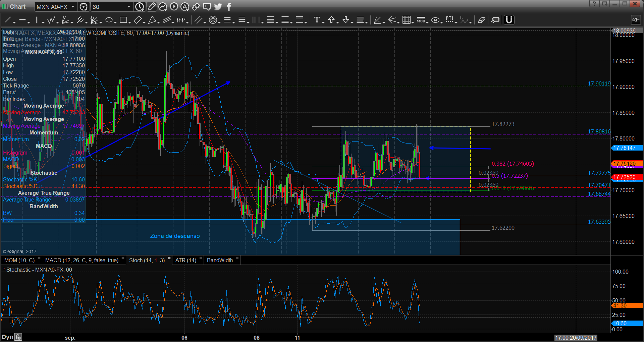Expand the Gann grid tool options arrow
This screenshot has width=644, height=342.
pyautogui.click(x=413, y=22)
